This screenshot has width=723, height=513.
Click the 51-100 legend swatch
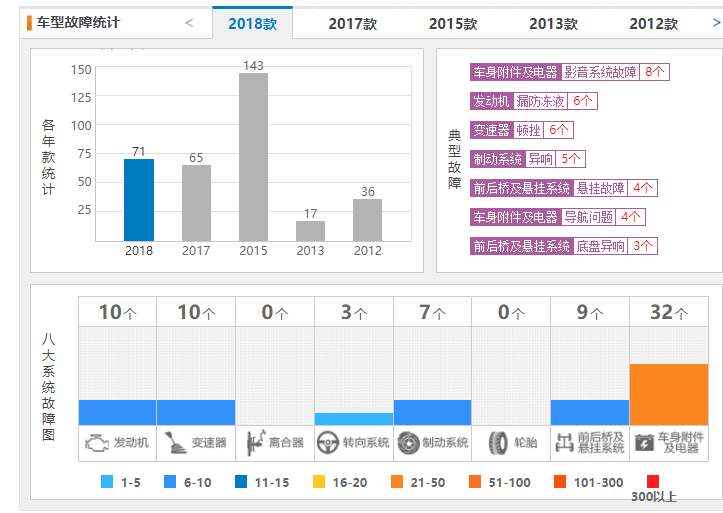[x=474, y=482]
